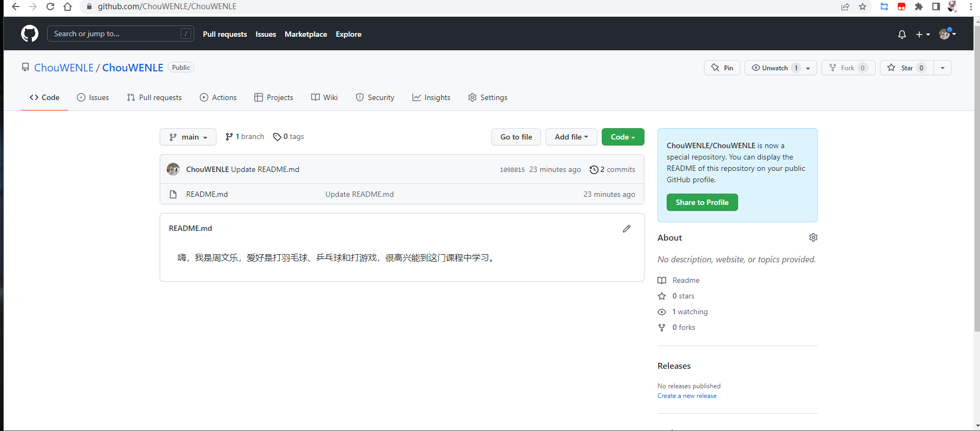Open Explore in the top navigation

coord(348,34)
